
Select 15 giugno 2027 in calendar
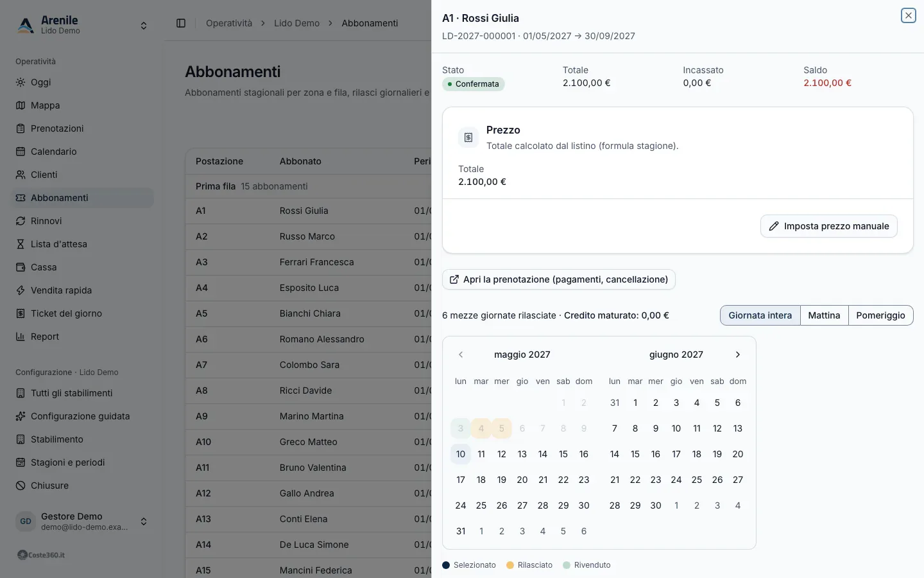coord(635,454)
